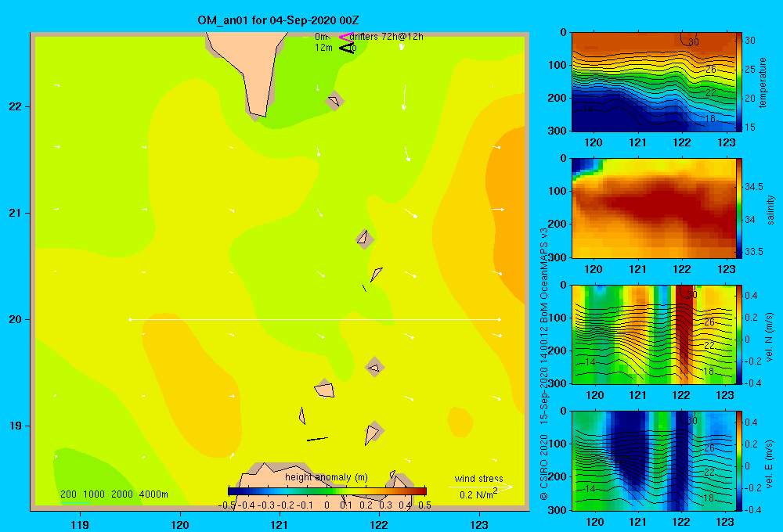Click longitude label 121 on main map
Image resolution: width=783 pixels, height=532 pixels.
pos(280,524)
